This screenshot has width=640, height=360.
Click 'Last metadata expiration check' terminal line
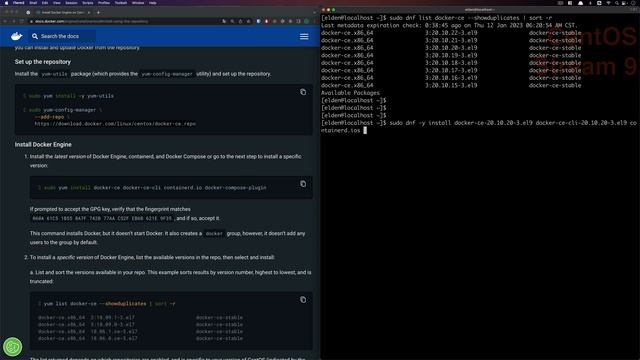pos(449,25)
